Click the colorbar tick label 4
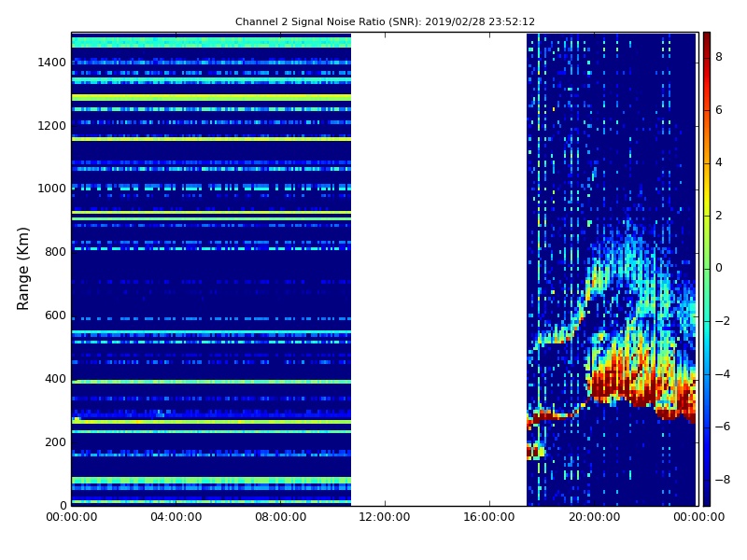The width and height of the screenshot is (747, 560). [x=719, y=162]
